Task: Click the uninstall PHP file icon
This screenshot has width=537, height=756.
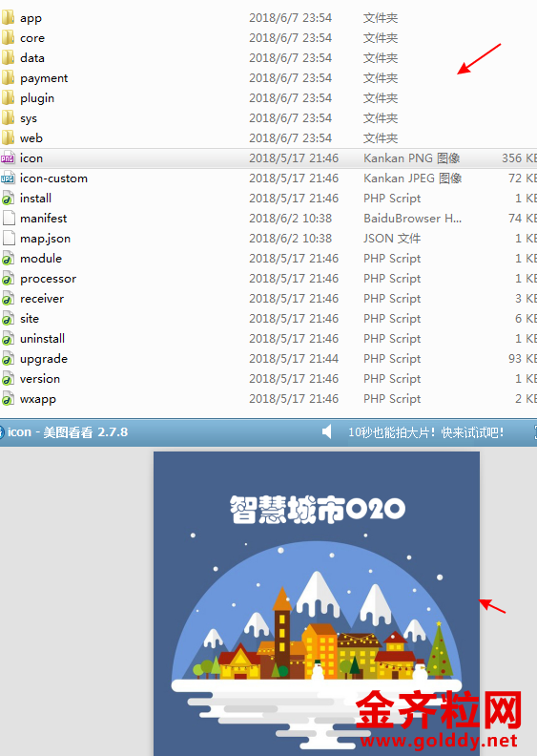Action: (8, 339)
